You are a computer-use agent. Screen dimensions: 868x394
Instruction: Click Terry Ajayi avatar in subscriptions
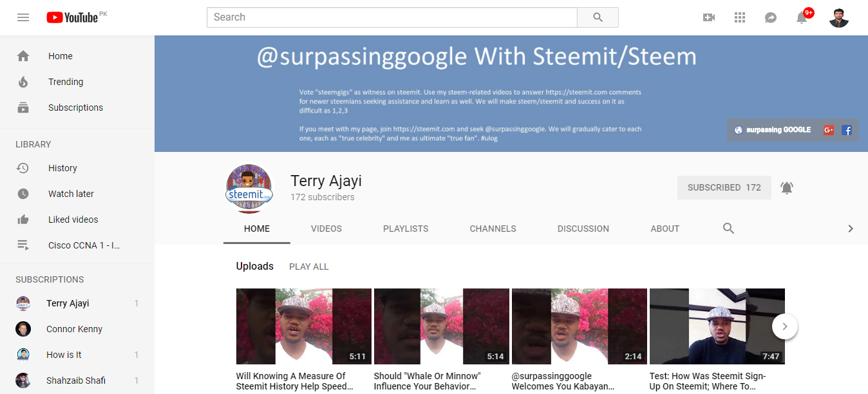(x=23, y=303)
